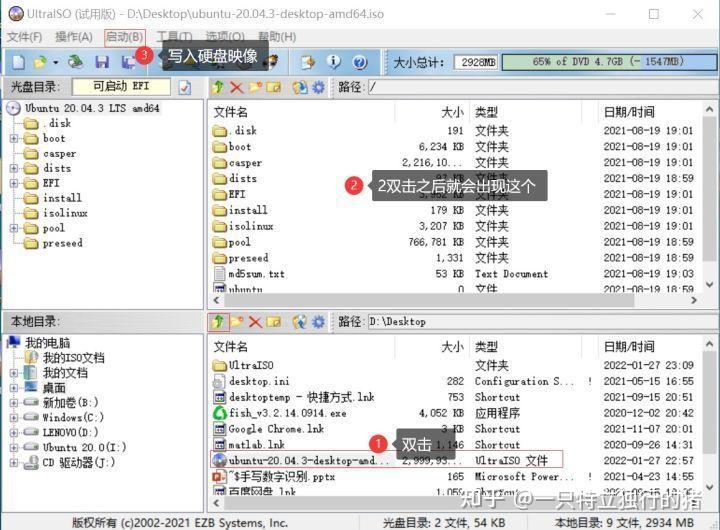Click the local pane Rename icon

pos(273,321)
